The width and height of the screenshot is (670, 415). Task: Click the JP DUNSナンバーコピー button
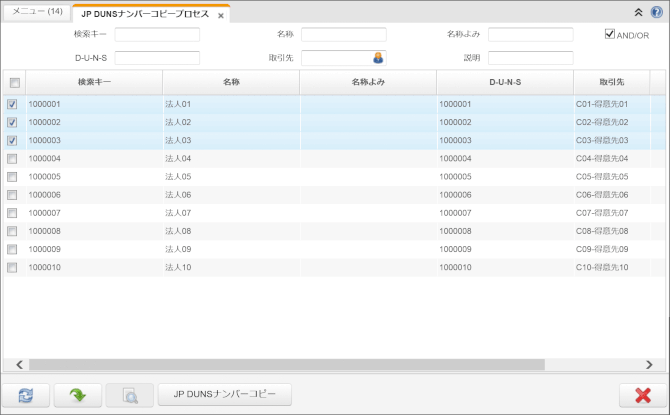225,394
